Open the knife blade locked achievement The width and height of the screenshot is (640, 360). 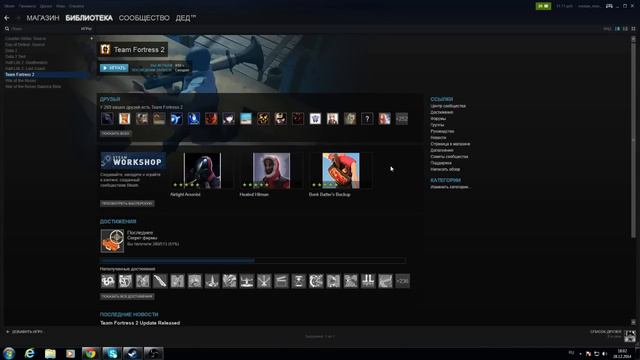point(160,281)
